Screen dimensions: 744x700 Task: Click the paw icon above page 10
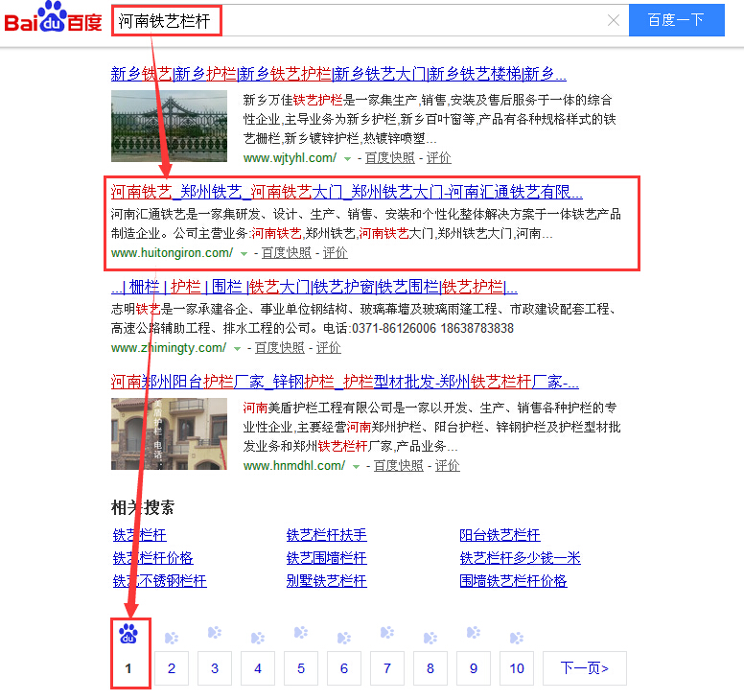tap(517, 639)
